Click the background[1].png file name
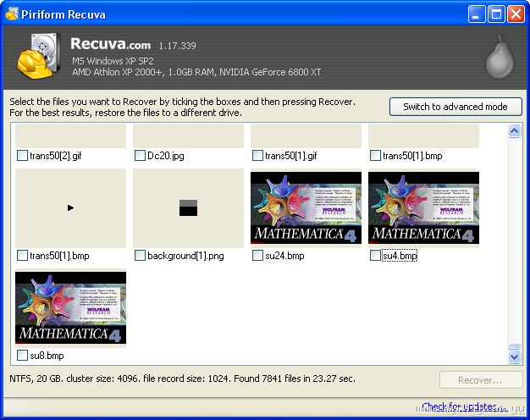 pyautogui.click(x=185, y=256)
